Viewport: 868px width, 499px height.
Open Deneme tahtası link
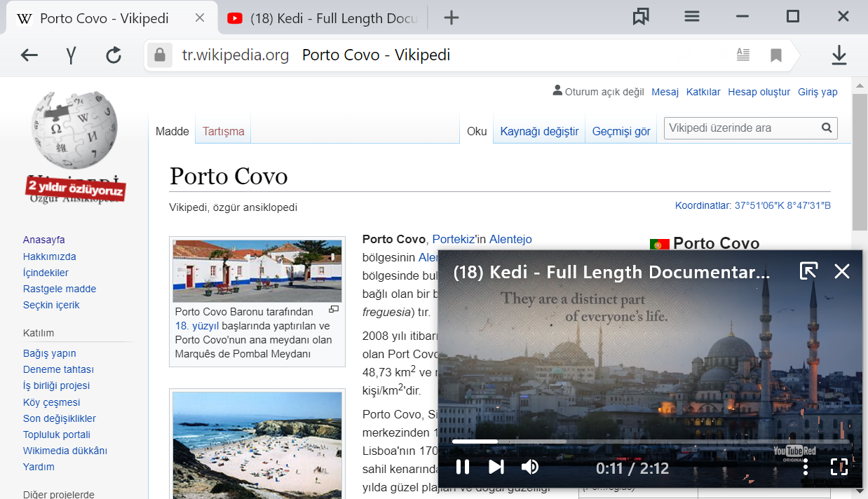pos(58,369)
